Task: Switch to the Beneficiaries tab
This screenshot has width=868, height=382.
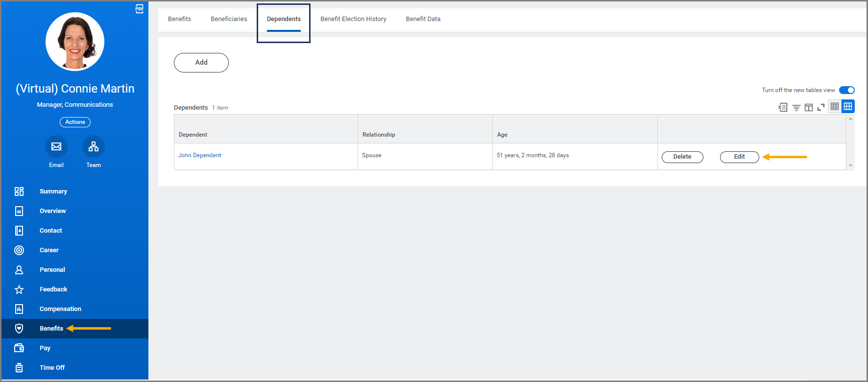Action: 229,19
